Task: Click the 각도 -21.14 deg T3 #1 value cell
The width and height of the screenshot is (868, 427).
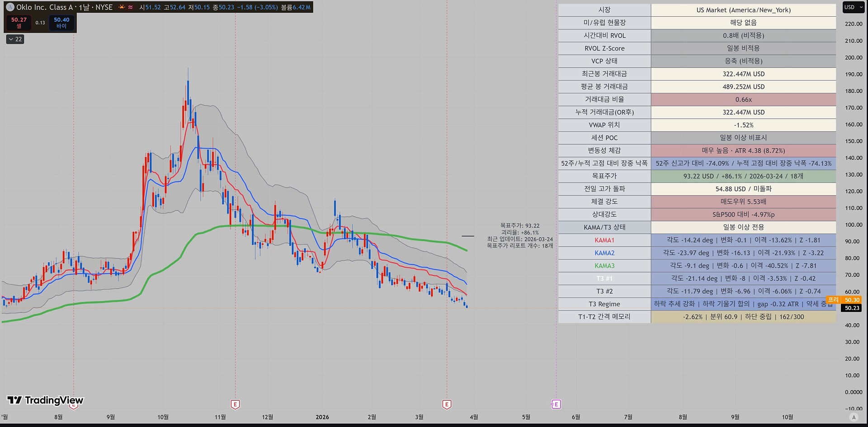Action: point(743,278)
